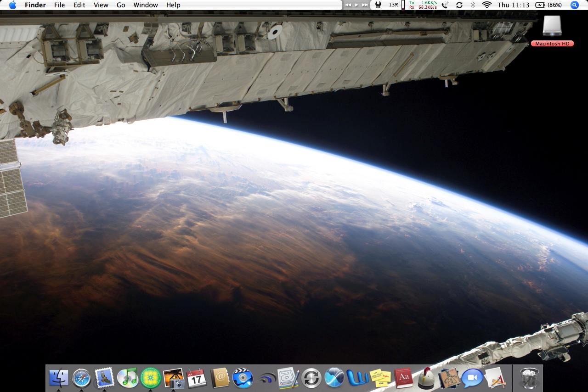Select the Macintosh HD desktop drive
Viewport: 588px width, 392px height.
[x=552, y=30]
